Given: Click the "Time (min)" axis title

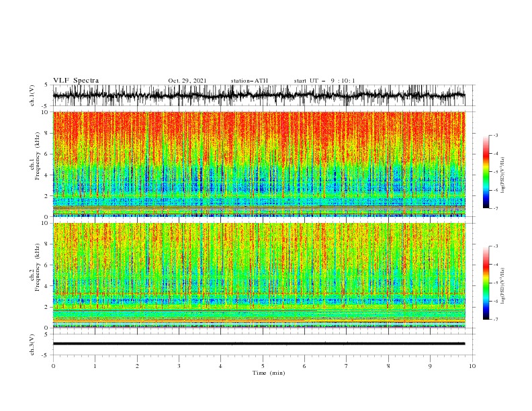Looking at the screenshot, I should click(269, 373).
